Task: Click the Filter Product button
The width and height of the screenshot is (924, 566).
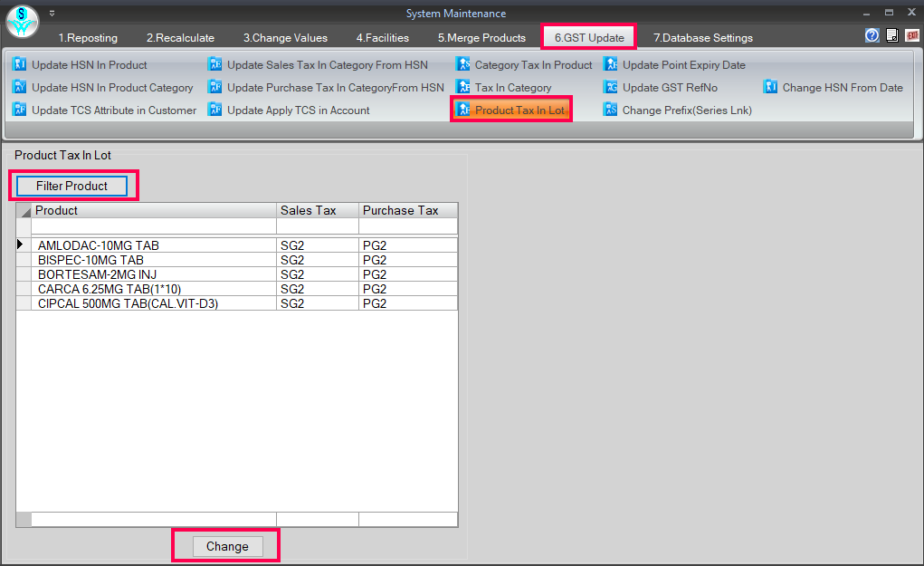Action: pyautogui.click(x=71, y=186)
